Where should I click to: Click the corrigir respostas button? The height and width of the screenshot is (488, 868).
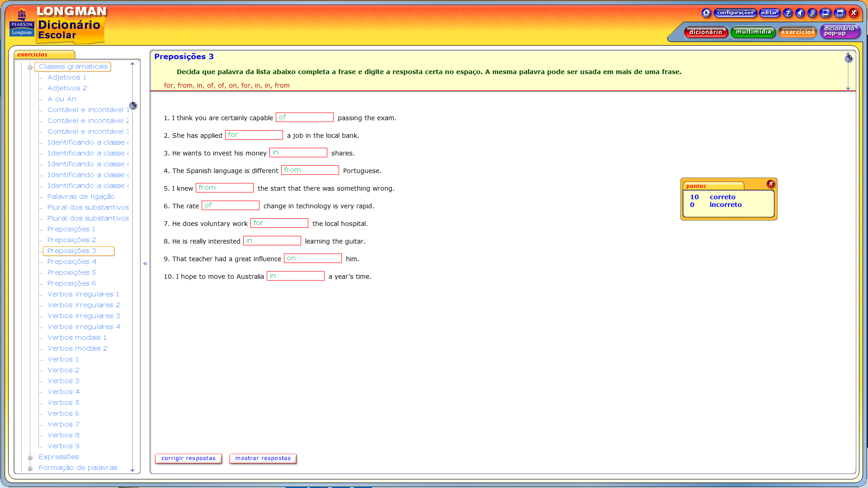189,459
